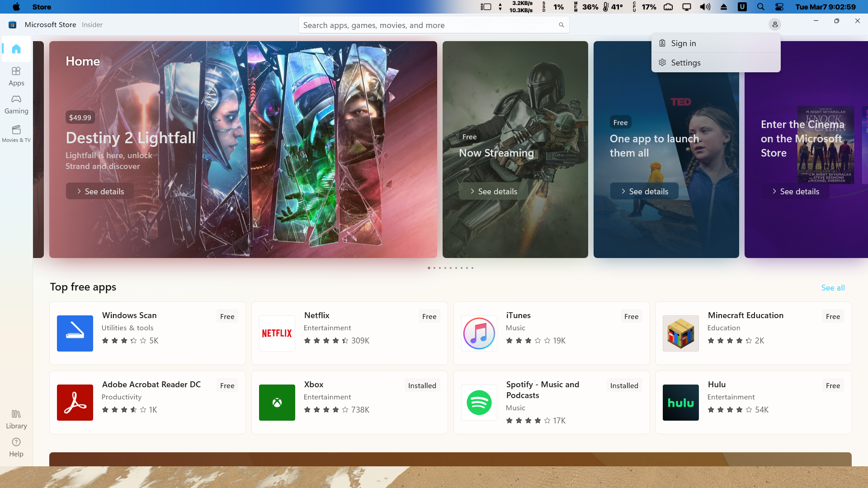Open the Hulu app tile
This screenshot has width=868, height=488.
pyautogui.click(x=753, y=403)
